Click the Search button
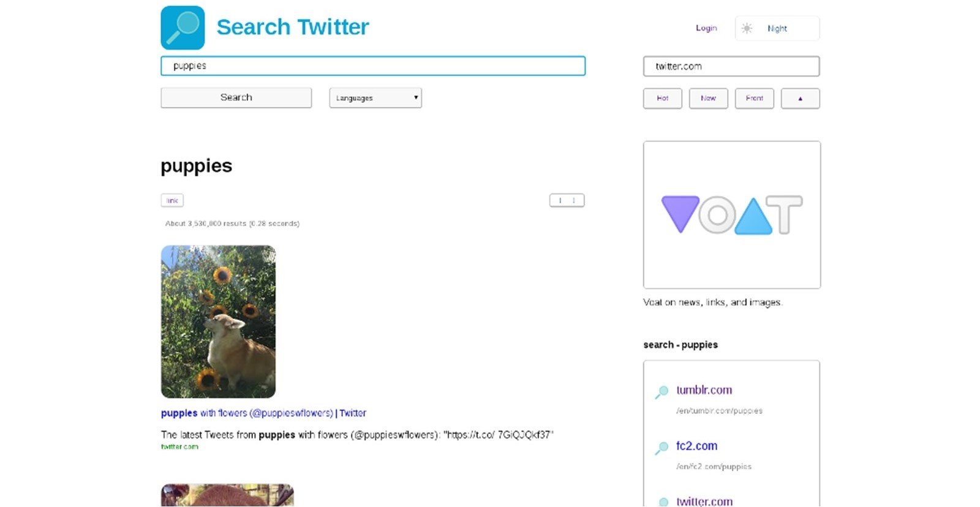This screenshot has width=980, height=507. tap(236, 97)
